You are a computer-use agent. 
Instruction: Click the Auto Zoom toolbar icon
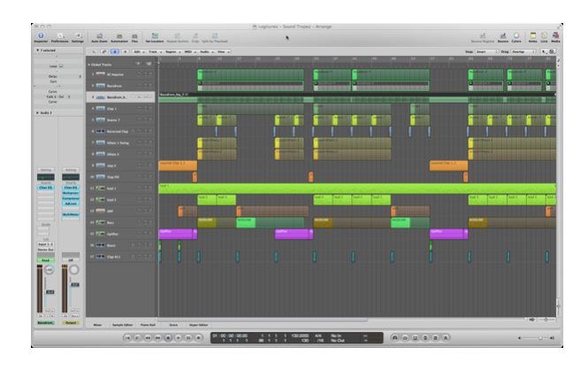point(99,36)
